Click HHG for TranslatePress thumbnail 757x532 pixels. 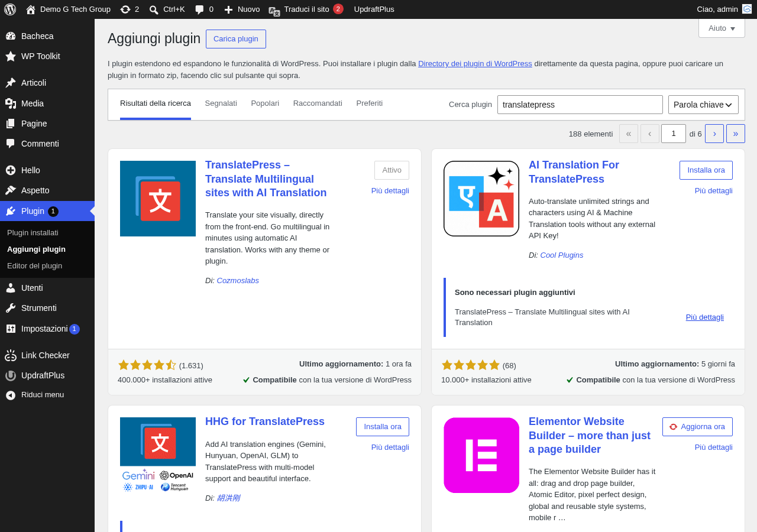[x=158, y=455]
